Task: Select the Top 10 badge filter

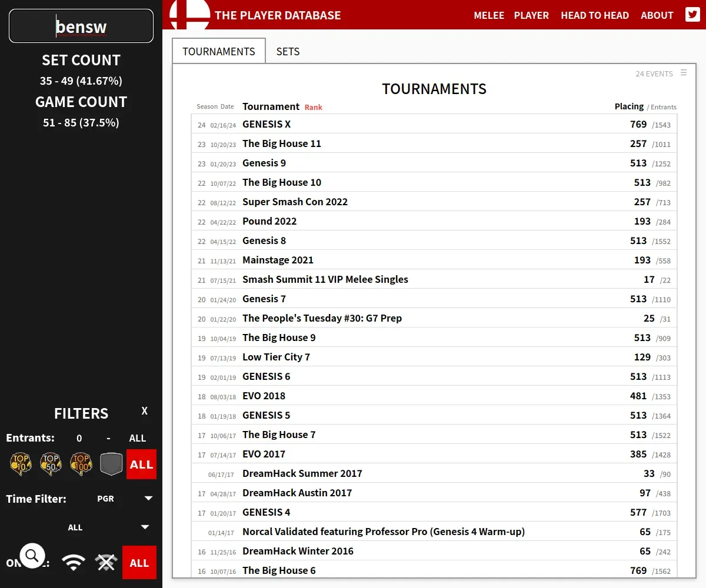Action: point(21,464)
